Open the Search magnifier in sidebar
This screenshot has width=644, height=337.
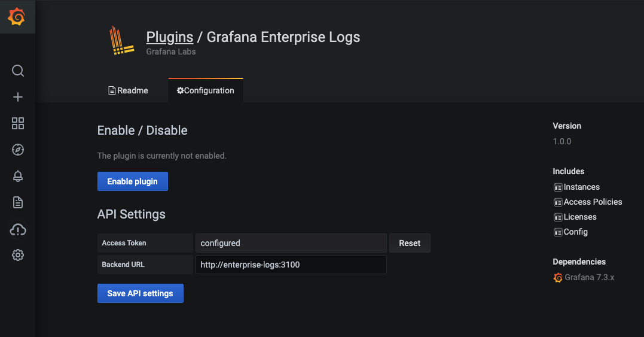click(x=18, y=71)
